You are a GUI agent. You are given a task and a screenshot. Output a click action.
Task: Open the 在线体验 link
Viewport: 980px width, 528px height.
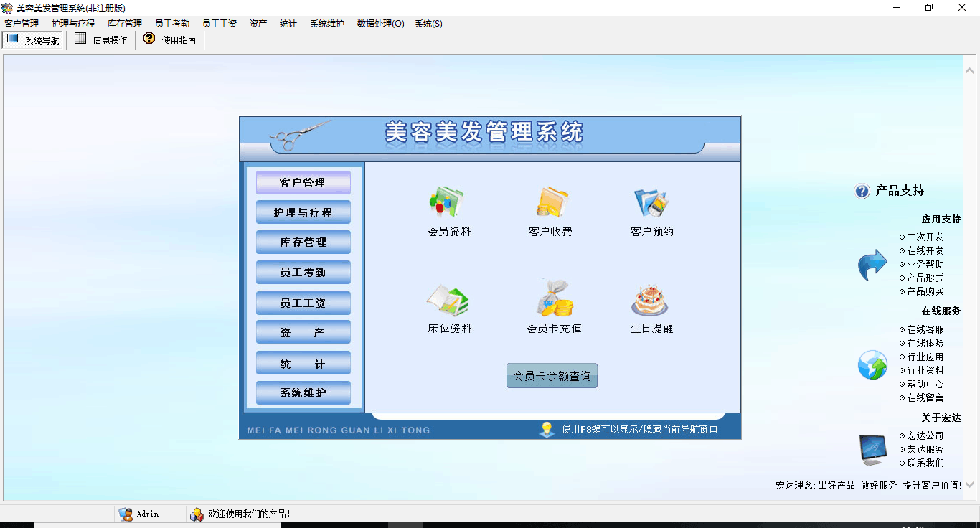pyautogui.click(x=925, y=343)
